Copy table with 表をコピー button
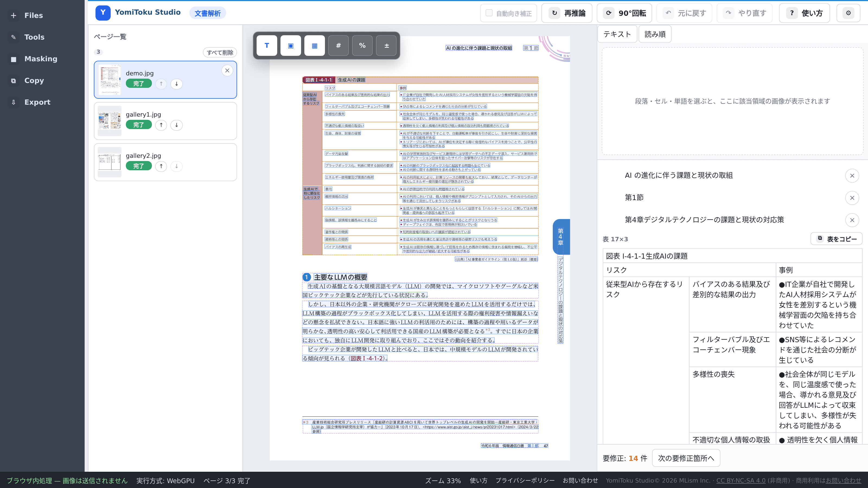868x488 pixels. (x=836, y=239)
